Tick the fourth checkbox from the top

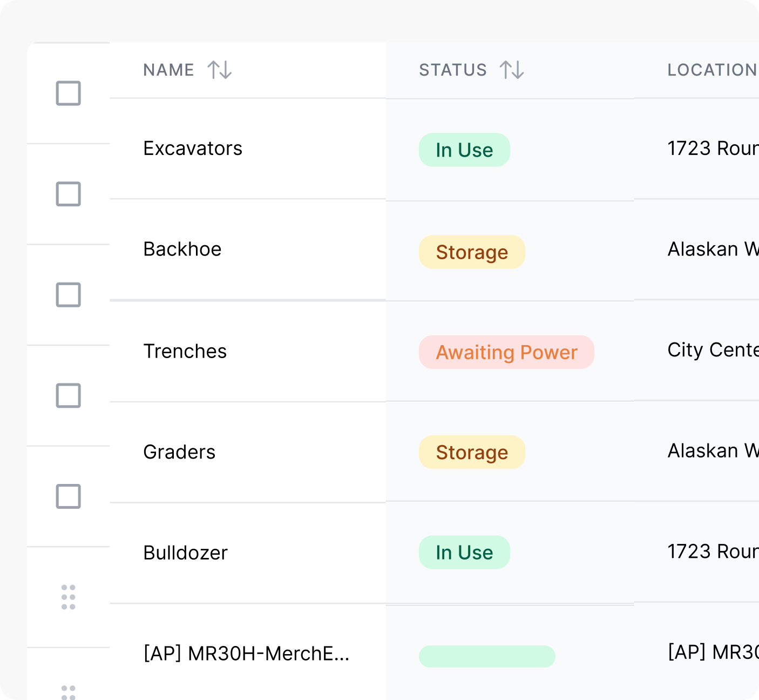click(69, 395)
